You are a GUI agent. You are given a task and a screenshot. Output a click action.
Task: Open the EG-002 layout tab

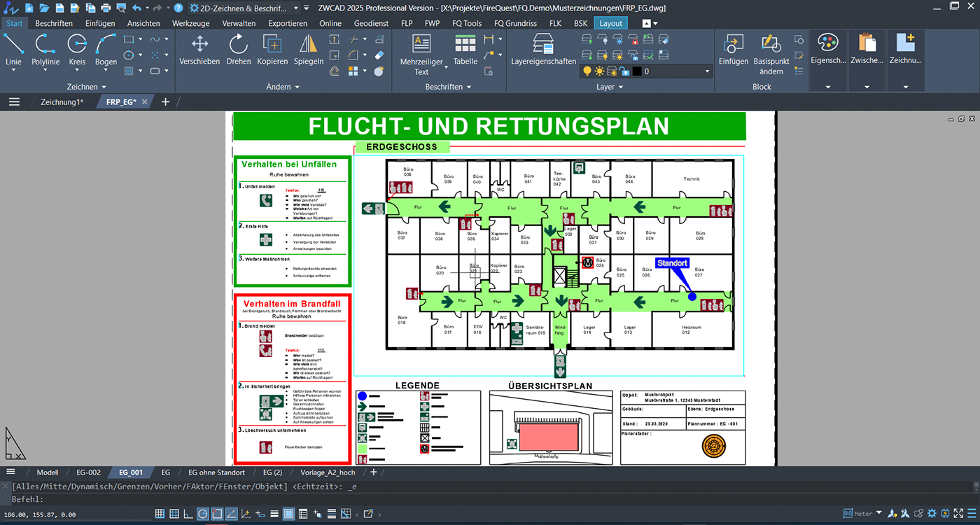pyautogui.click(x=88, y=472)
